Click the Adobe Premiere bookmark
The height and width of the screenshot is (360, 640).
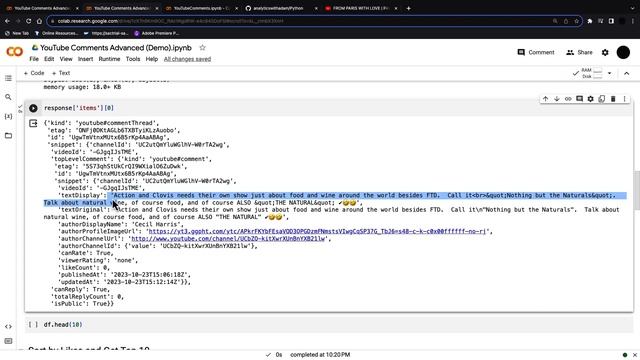coord(157,33)
